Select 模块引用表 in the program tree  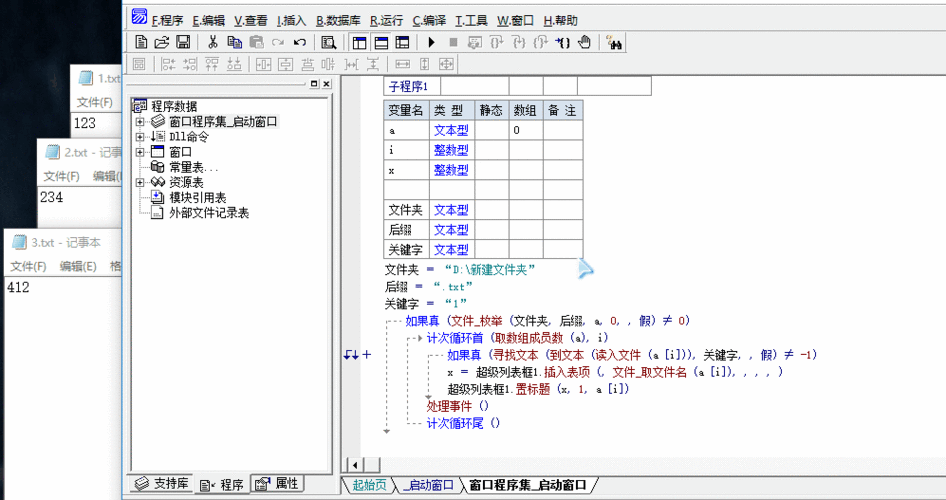coord(197,197)
